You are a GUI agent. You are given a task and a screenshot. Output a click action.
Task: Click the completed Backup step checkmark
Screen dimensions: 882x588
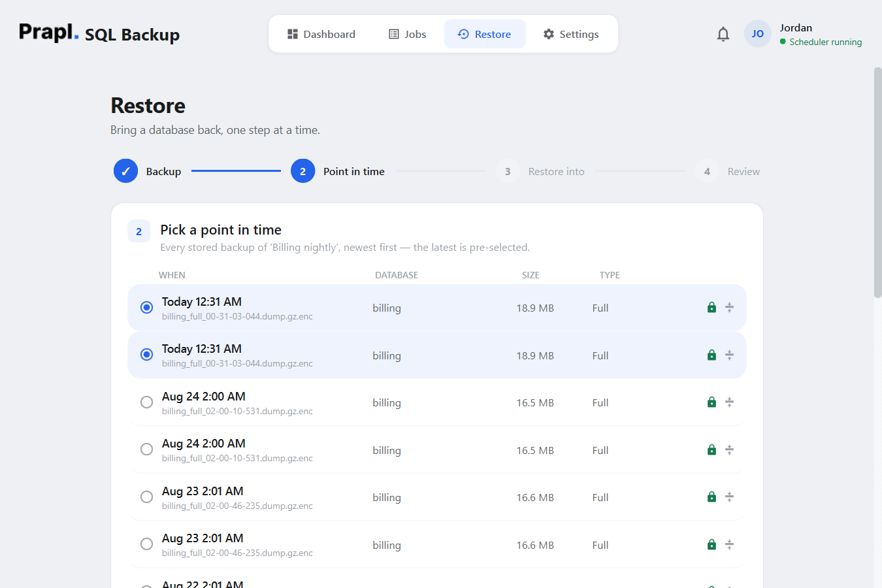click(125, 171)
